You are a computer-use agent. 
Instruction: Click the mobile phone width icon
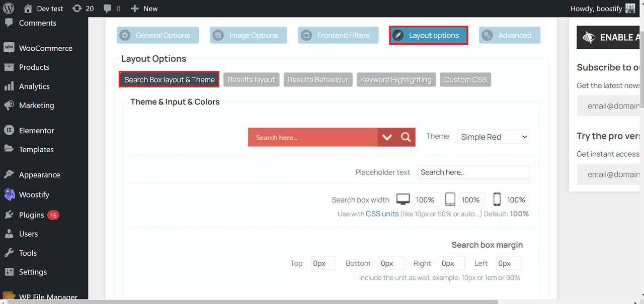497,199
